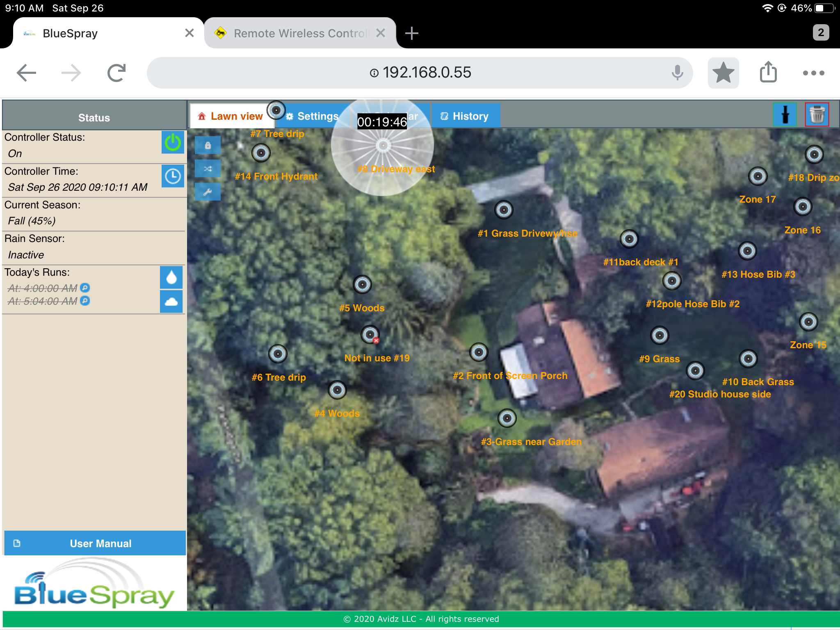Click the running #8 Driveway east sprinkler
Viewport: 840px width, 630px height.
point(383,145)
